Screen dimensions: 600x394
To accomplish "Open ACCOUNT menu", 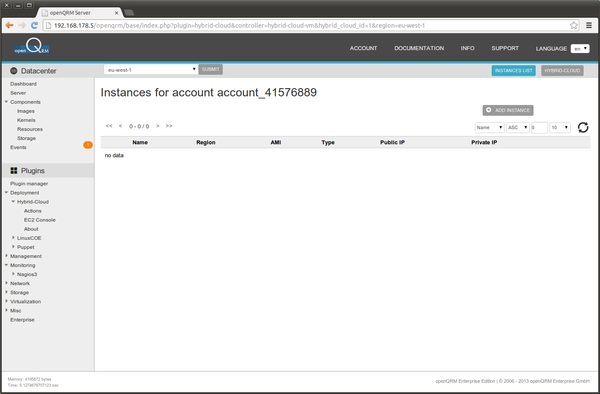I will [x=363, y=48].
